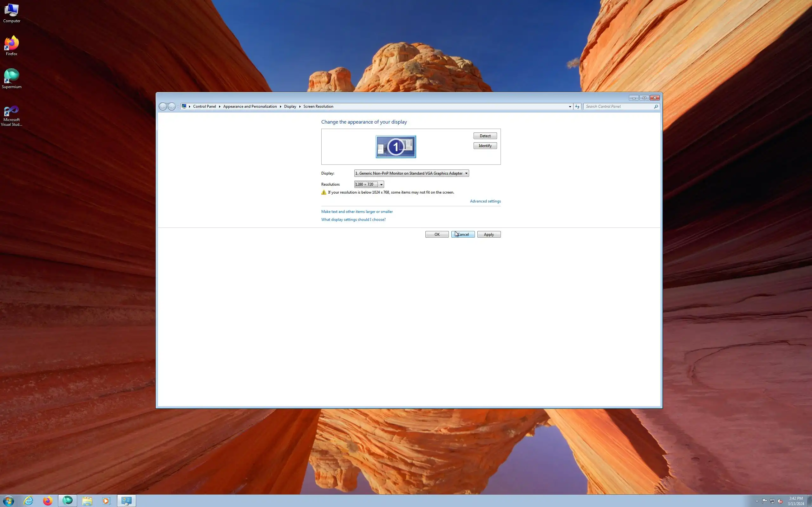Open 'Make text and other items larger' link
The image size is (812, 507).
click(357, 212)
